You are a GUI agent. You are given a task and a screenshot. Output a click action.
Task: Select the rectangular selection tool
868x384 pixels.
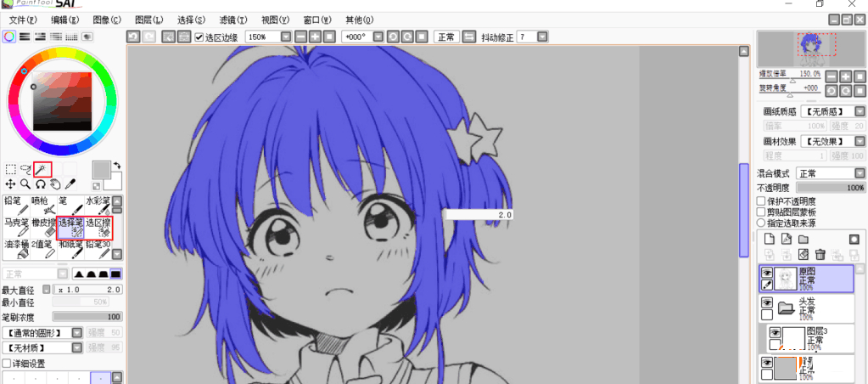(x=10, y=169)
